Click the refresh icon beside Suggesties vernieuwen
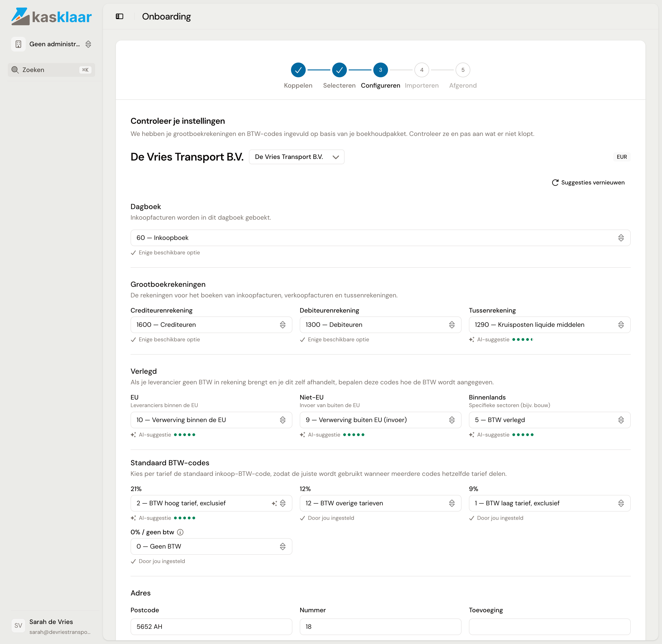 (x=555, y=183)
